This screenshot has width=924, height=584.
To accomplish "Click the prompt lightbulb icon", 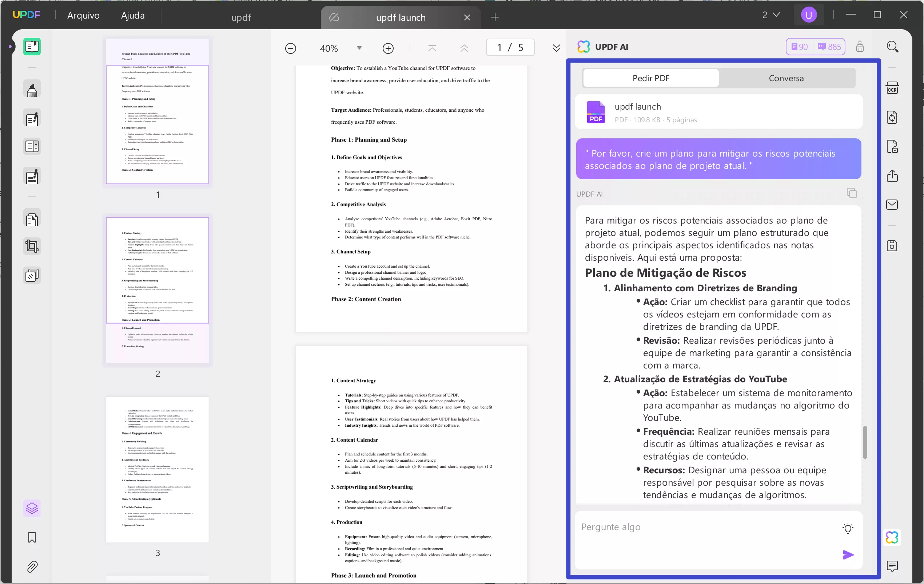I will point(848,528).
